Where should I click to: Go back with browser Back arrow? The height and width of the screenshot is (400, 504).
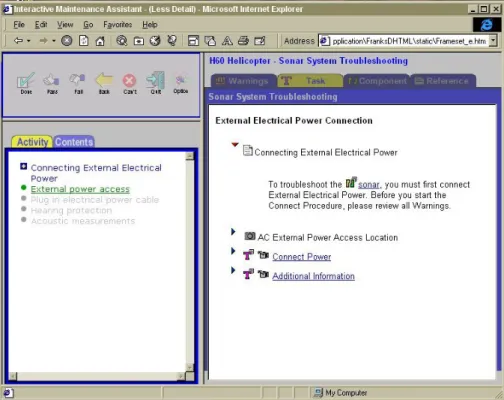click(18, 41)
